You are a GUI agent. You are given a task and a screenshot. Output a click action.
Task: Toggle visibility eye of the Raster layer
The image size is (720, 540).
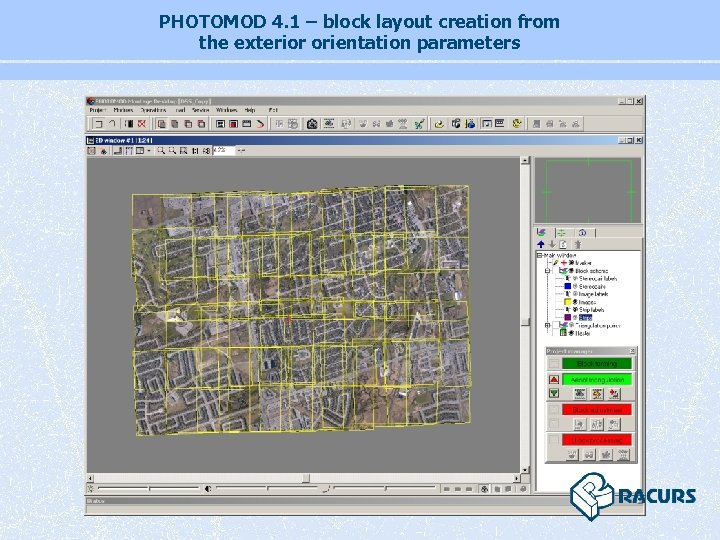coord(572,333)
